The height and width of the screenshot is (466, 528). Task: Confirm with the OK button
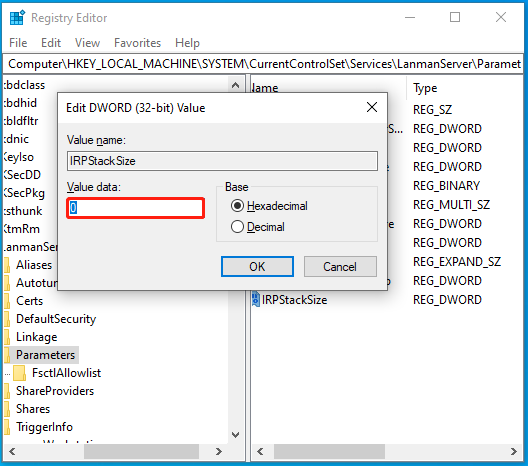(257, 267)
